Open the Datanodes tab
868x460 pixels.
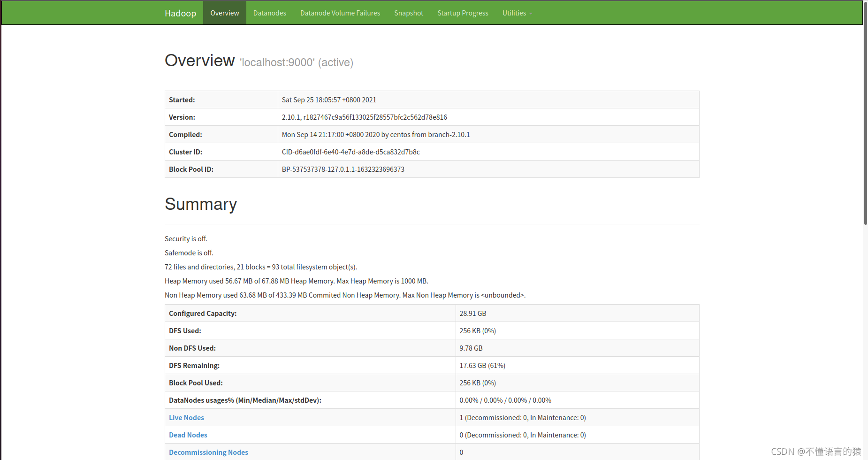[x=270, y=13]
